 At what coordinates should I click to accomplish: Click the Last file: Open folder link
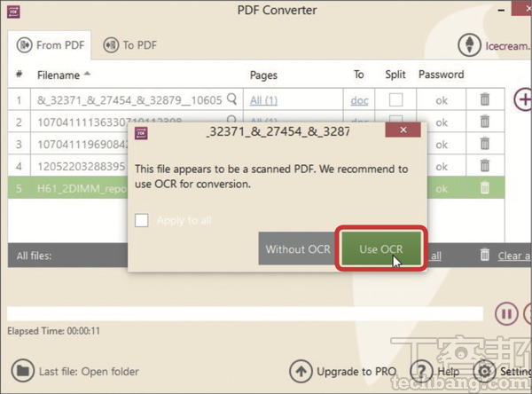89,372
